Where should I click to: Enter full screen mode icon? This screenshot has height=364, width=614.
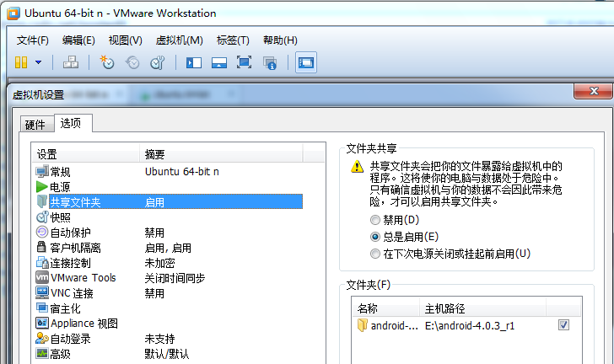(x=244, y=62)
